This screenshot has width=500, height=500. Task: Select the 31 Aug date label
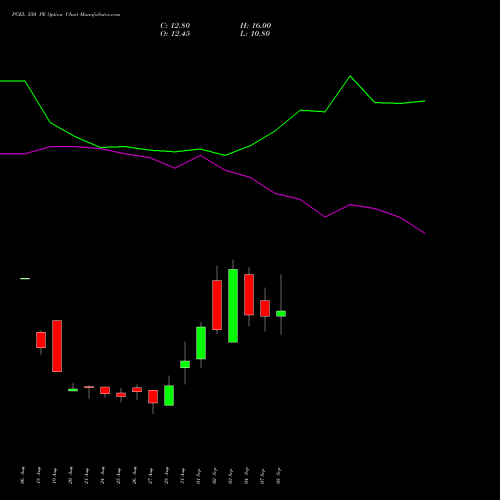click(x=182, y=476)
